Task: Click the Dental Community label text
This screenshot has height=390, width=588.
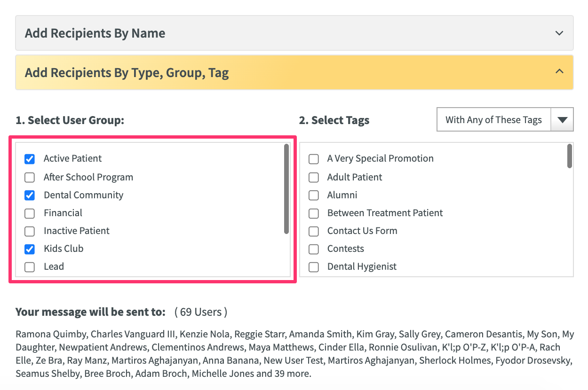Action: 84,195
